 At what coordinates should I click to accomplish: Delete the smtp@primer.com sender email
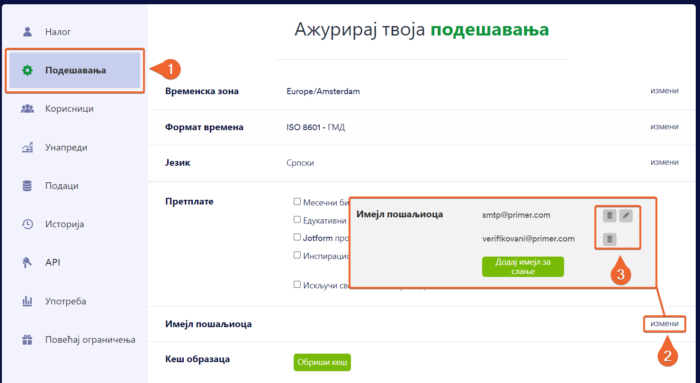point(609,216)
